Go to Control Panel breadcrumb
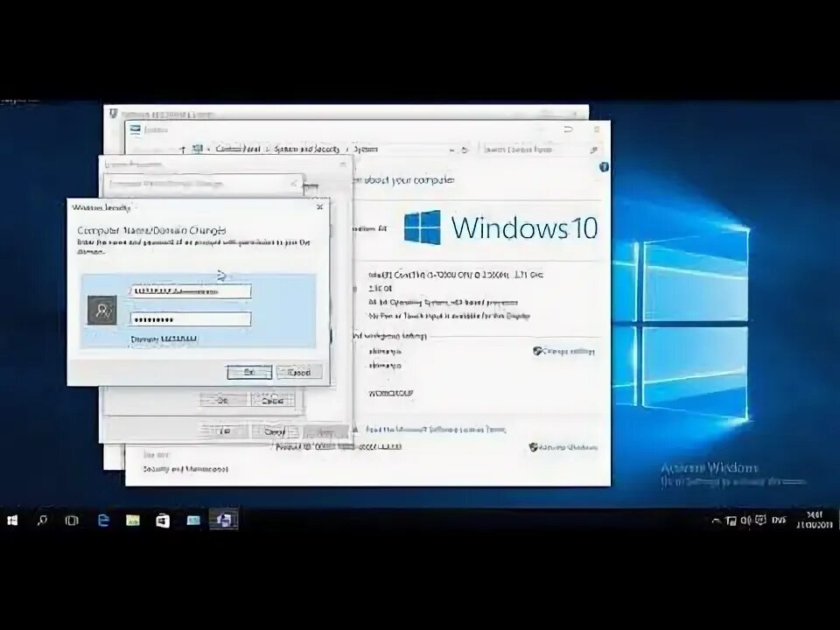 pos(238,150)
